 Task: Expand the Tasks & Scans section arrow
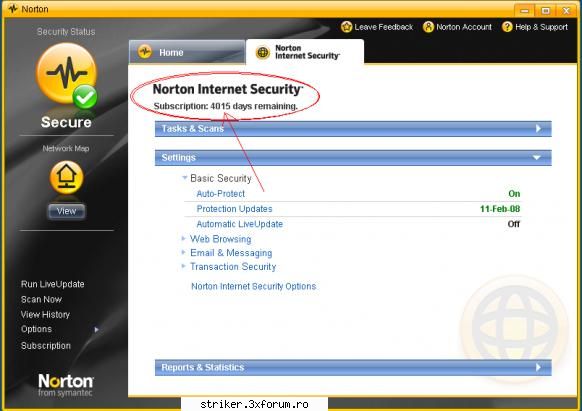pyautogui.click(x=538, y=128)
